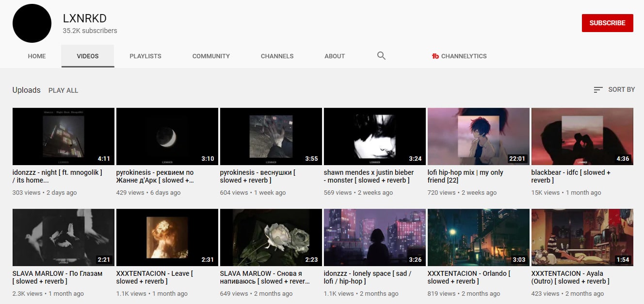Open the Sort By dropdown
The height and width of the screenshot is (304, 644).
[614, 90]
